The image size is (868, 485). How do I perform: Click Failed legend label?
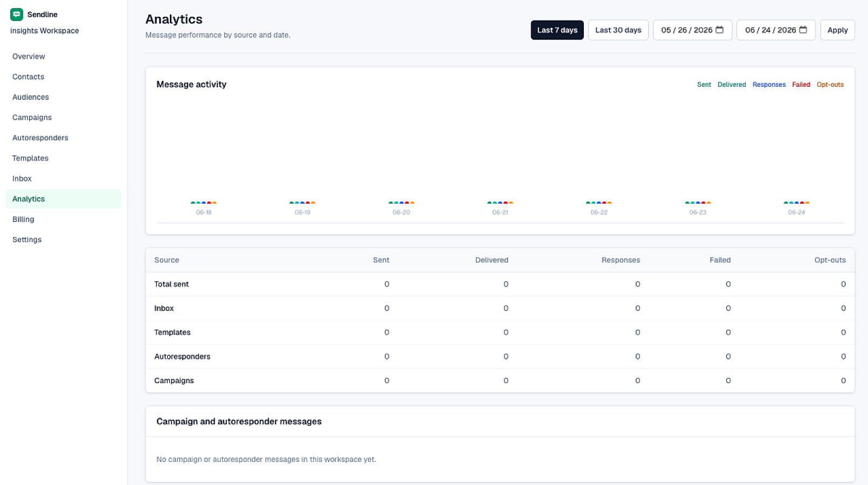pyautogui.click(x=801, y=85)
